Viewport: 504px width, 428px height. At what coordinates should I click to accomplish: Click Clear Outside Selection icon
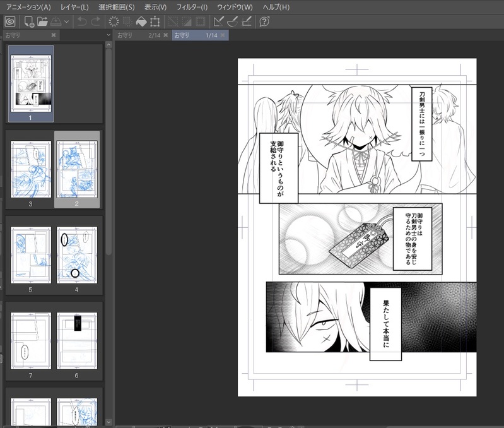127,22
